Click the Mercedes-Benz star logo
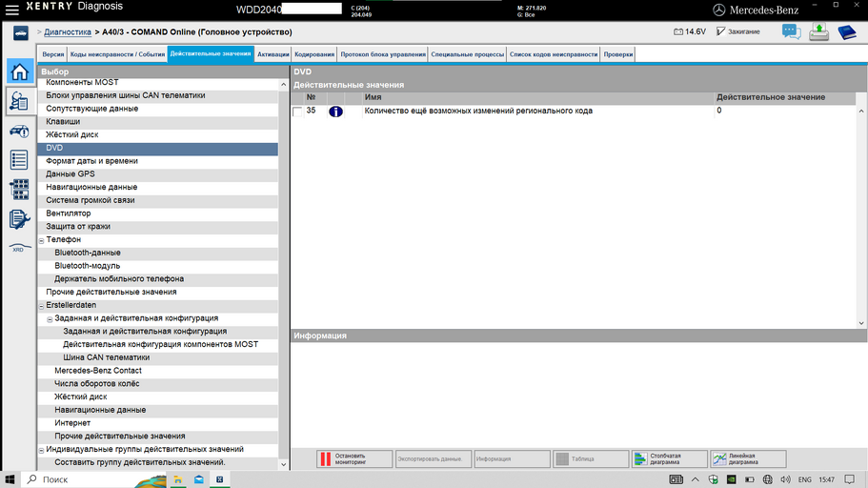868x488 pixels. (718, 10)
